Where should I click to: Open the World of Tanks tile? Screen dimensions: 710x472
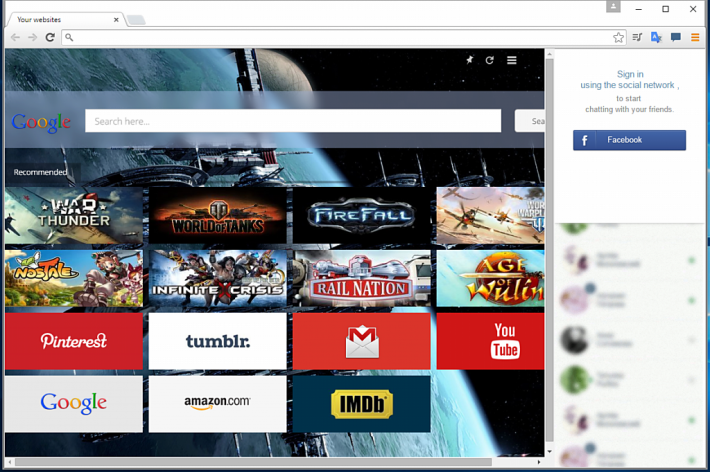tap(218, 216)
